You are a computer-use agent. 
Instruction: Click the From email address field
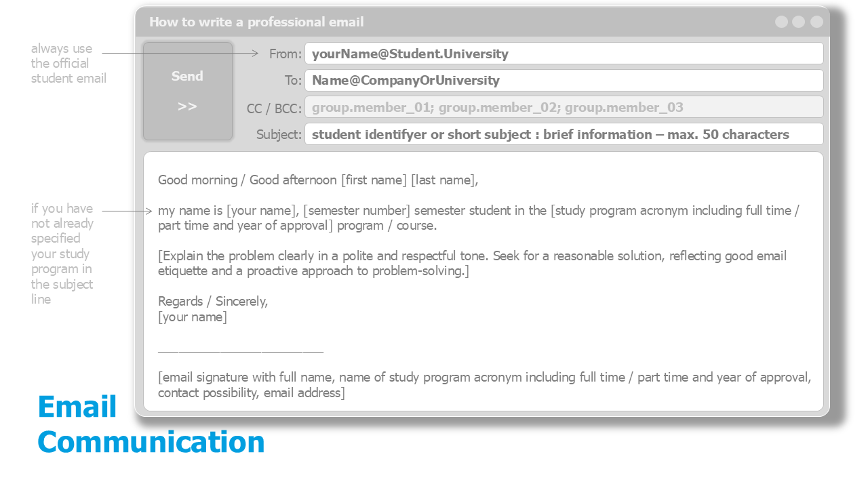(564, 54)
